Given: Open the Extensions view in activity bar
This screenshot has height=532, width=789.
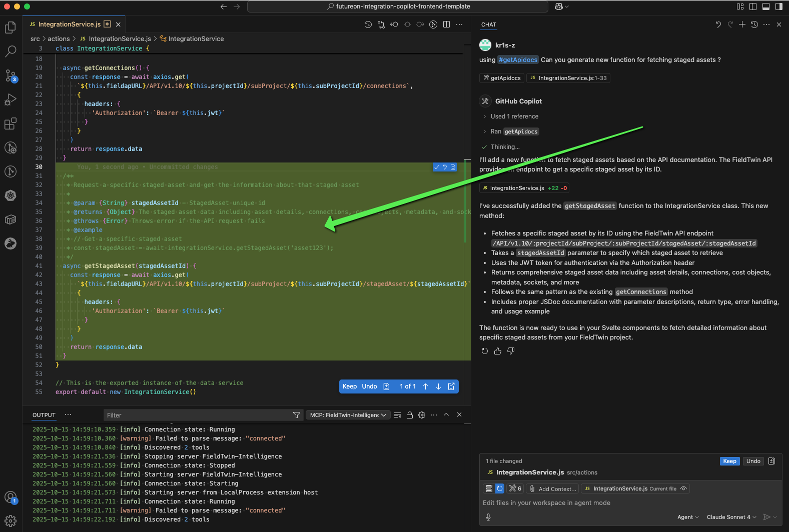Looking at the screenshot, I should click(x=11, y=123).
